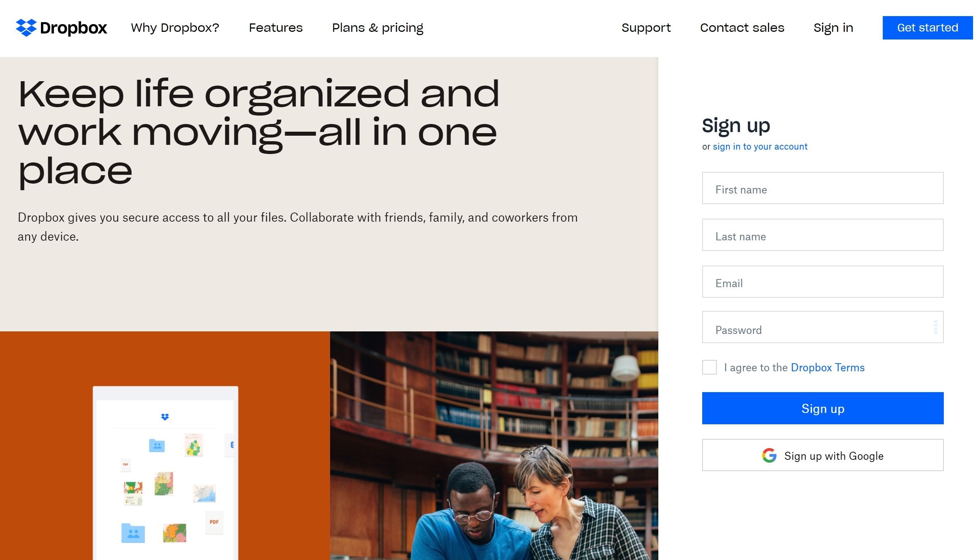
Task: Click the small Dropbox icon in mockup
Action: pos(165,417)
